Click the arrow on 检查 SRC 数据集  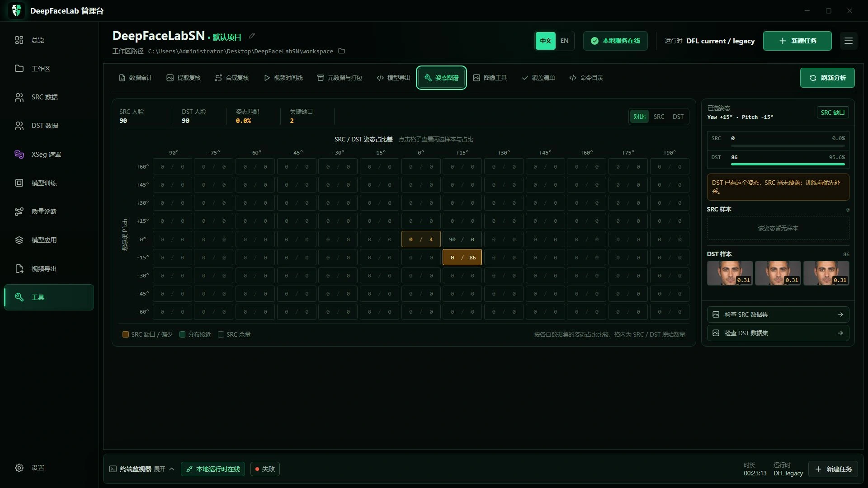click(x=840, y=314)
